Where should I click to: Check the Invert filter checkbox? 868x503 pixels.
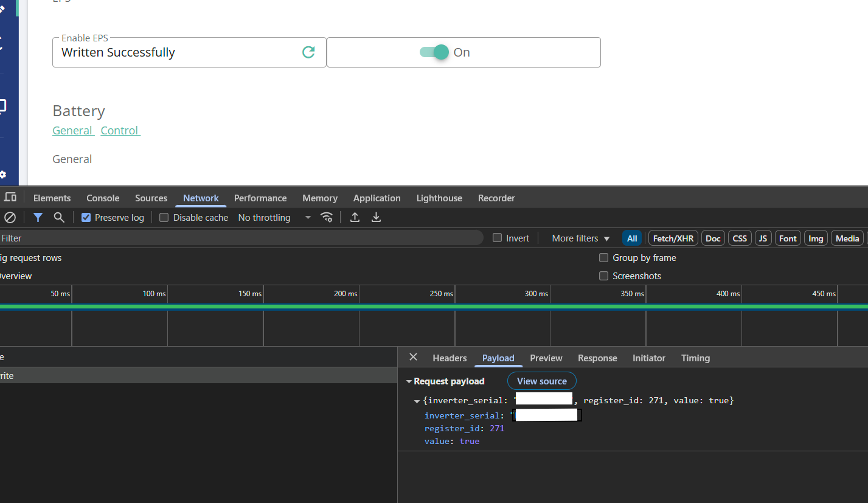[x=498, y=238]
